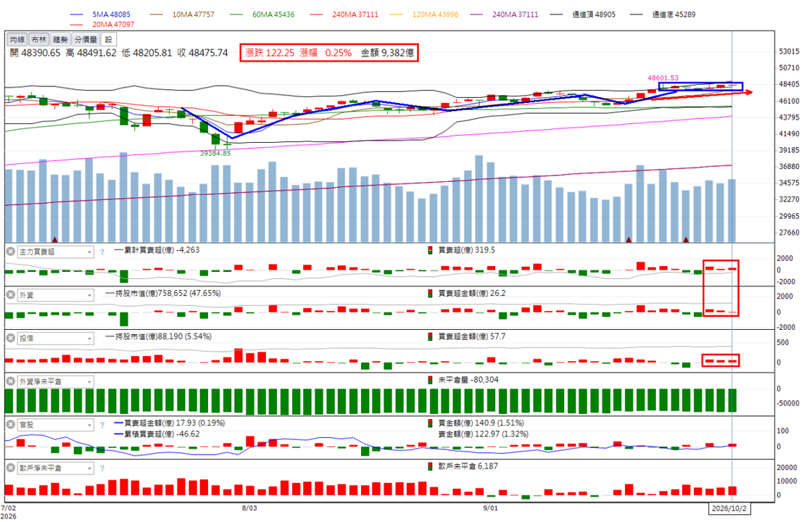The width and height of the screenshot is (812, 522).
Task: Close the 主力買賣超 indicator panel
Action: [x=10, y=252]
